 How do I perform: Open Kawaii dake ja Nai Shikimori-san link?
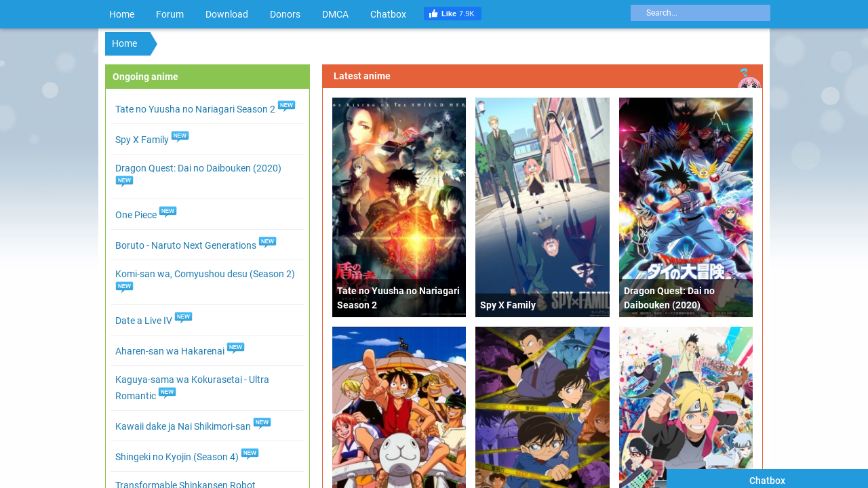point(183,426)
